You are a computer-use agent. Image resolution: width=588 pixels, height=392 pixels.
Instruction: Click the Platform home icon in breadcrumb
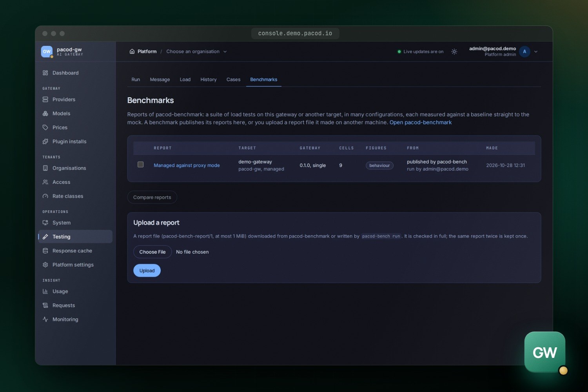132,52
